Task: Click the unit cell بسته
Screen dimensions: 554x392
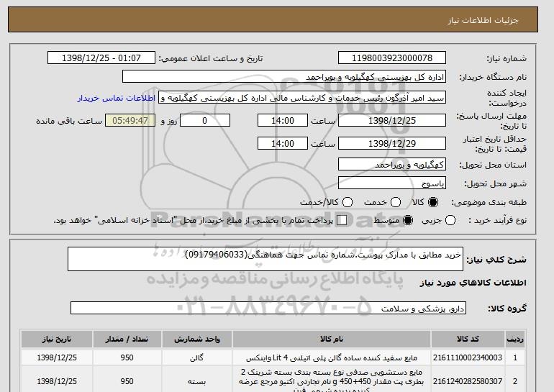Action: pyautogui.click(x=197, y=381)
